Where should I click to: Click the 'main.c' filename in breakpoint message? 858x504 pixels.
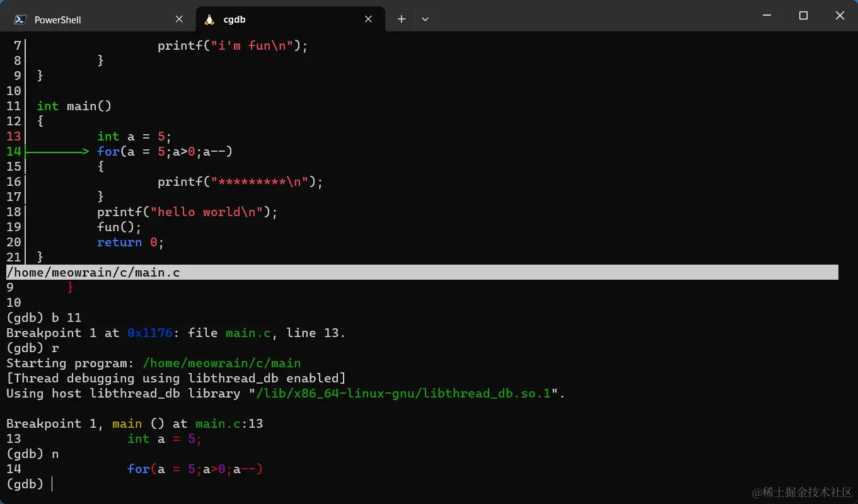pyautogui.click(x=248, y=333)
